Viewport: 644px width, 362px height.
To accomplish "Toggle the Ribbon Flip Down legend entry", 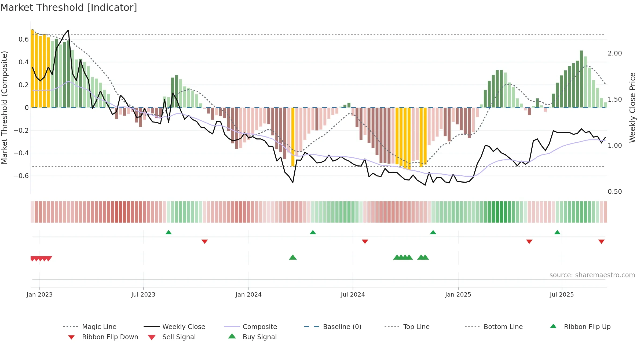I will [x=103, y=337].
